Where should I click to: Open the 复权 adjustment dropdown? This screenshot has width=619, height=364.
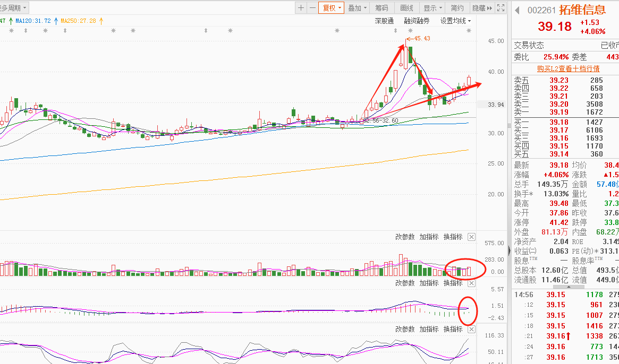coord(331,8)
